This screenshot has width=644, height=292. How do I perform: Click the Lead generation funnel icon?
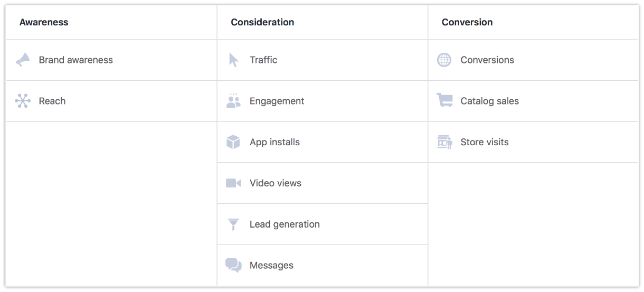coord(233,224)
